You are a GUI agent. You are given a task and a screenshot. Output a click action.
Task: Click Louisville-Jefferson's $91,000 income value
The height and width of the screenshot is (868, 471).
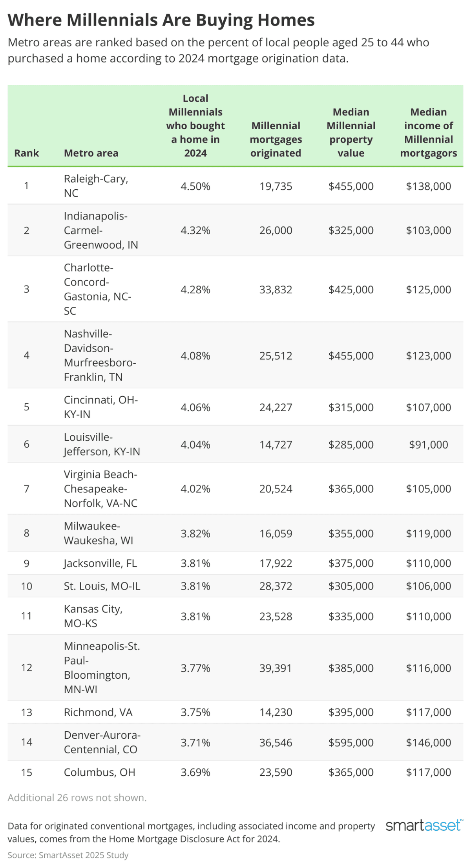tap(429, 445)
